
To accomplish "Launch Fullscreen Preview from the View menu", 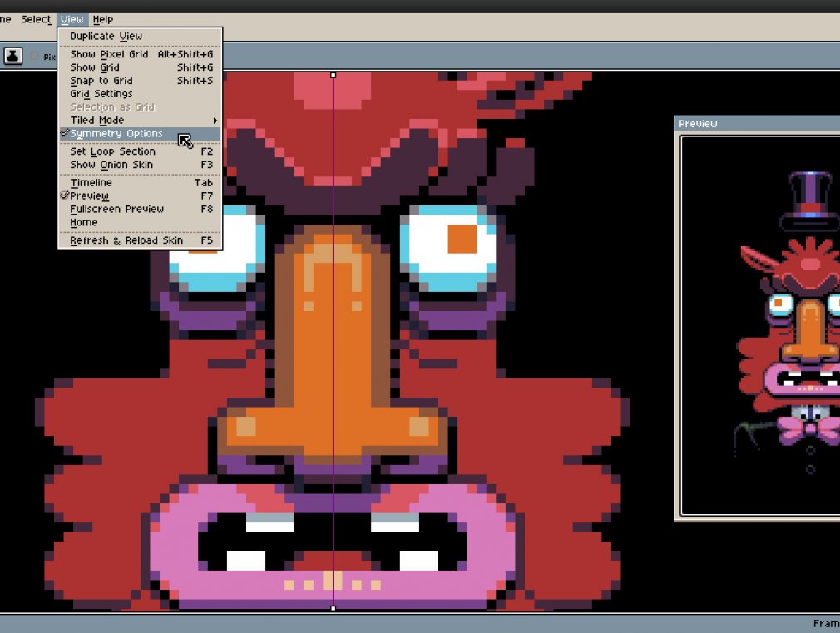I will pyautogui.click(x=140, y=209).
